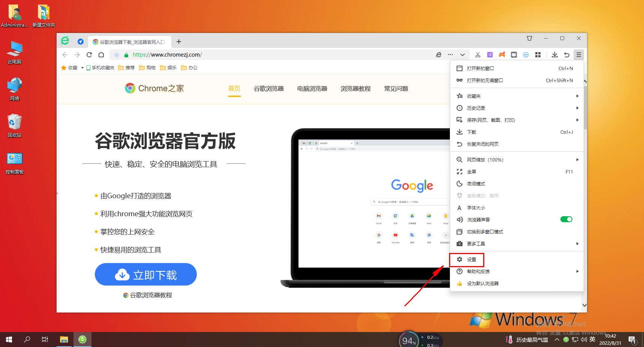
Task: Click the restore closed pages icon
Action: pyautogui.click(x=567, y=55)
